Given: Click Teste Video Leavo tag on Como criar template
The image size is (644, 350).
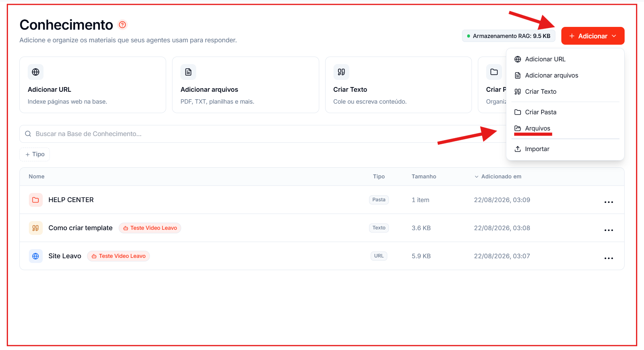Looking at the screenshot, I should coord(150,228).
